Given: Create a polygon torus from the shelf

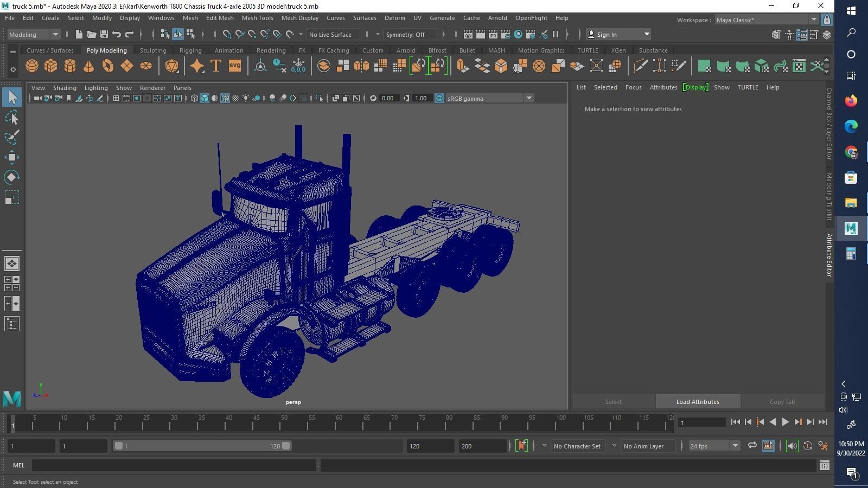Looking at the screenshot, I should pos(108,66).
